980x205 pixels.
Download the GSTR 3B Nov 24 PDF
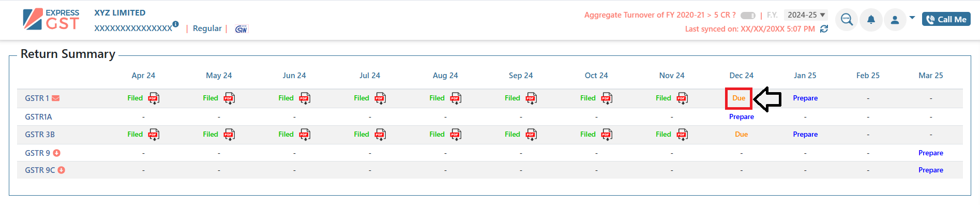[683, 135]
